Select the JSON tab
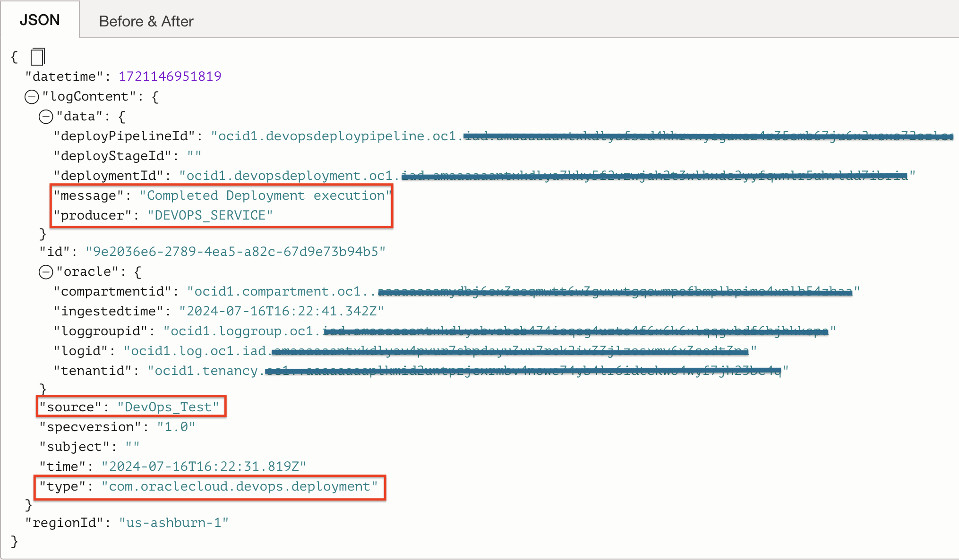This screenshot has width=959, height=560. (40, 19)
